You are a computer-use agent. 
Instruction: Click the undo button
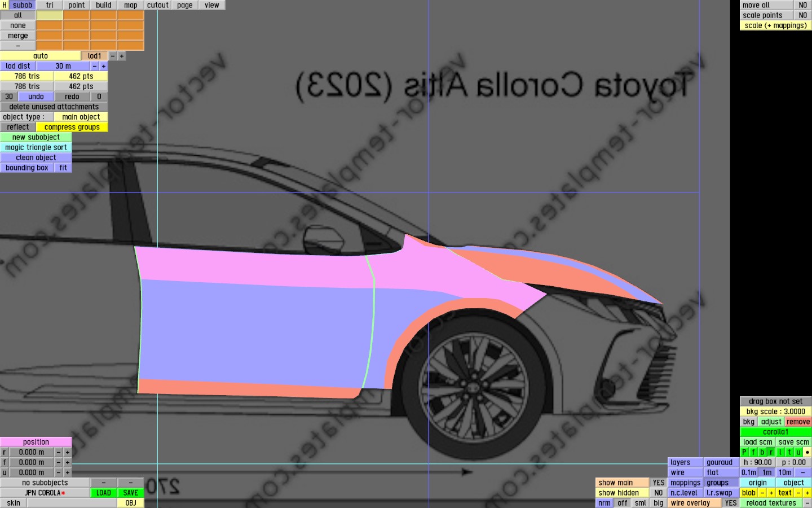(x=36, y=97)
